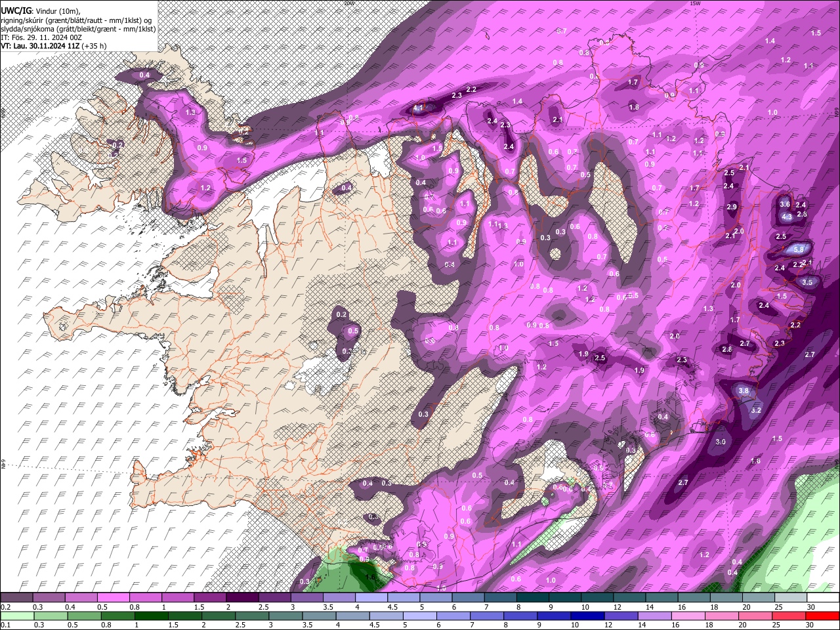The height and width of the screenshot is (630, 840).
Task: Pick the darkest purple snow swatch after 2
Action: click(x=242, y=597)
